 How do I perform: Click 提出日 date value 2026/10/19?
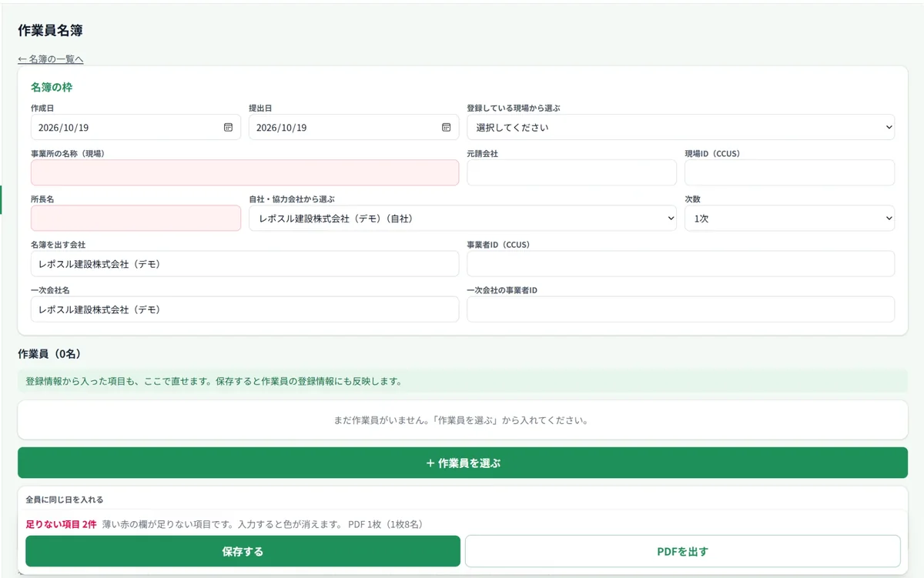pos(281,128)
